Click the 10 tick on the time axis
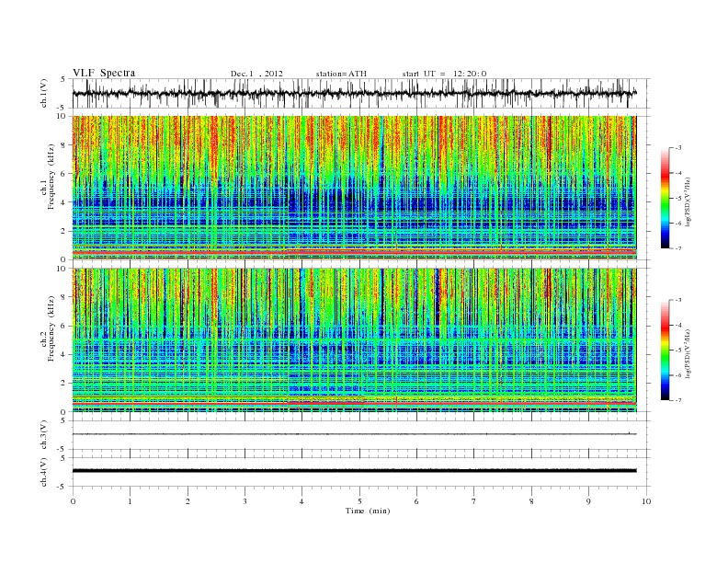 pos(646,501)
